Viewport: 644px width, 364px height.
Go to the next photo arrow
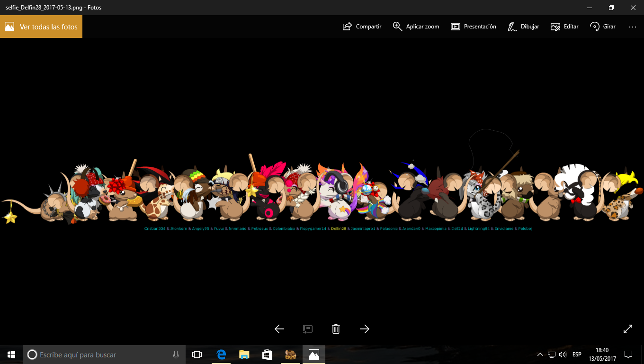coord(365,329)
